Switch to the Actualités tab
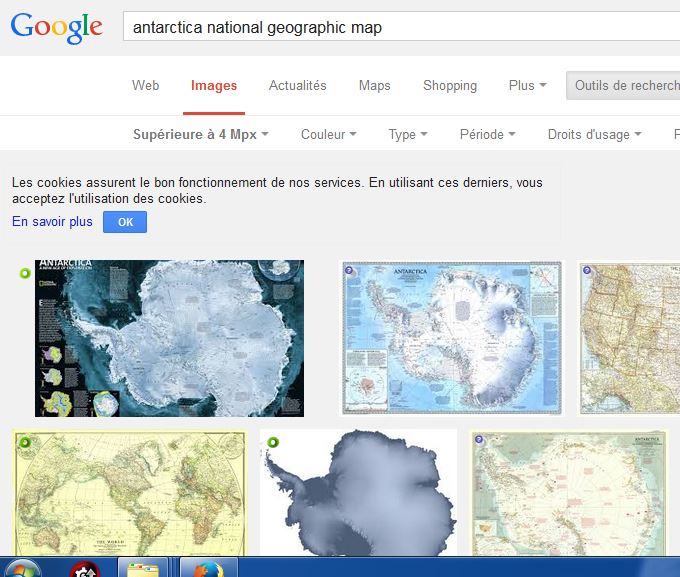 298,85
